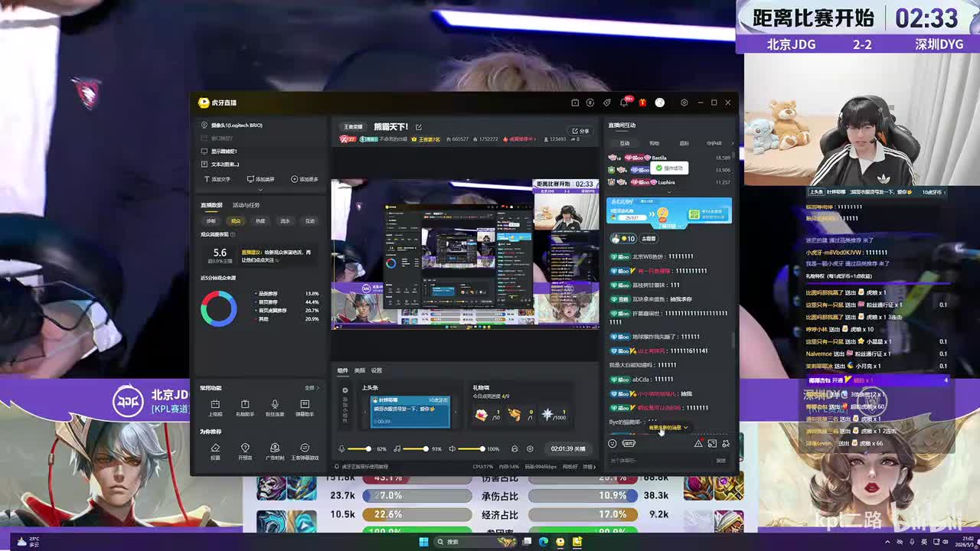Open the coin wallet icon in title bar
The width and height of the screenshot is (980, 551).
(x=590, y=103)
